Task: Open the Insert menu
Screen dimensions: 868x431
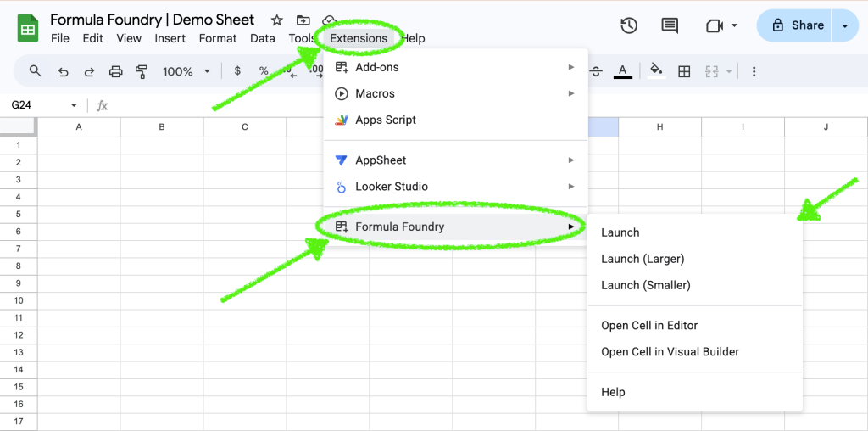Action: 170,38
